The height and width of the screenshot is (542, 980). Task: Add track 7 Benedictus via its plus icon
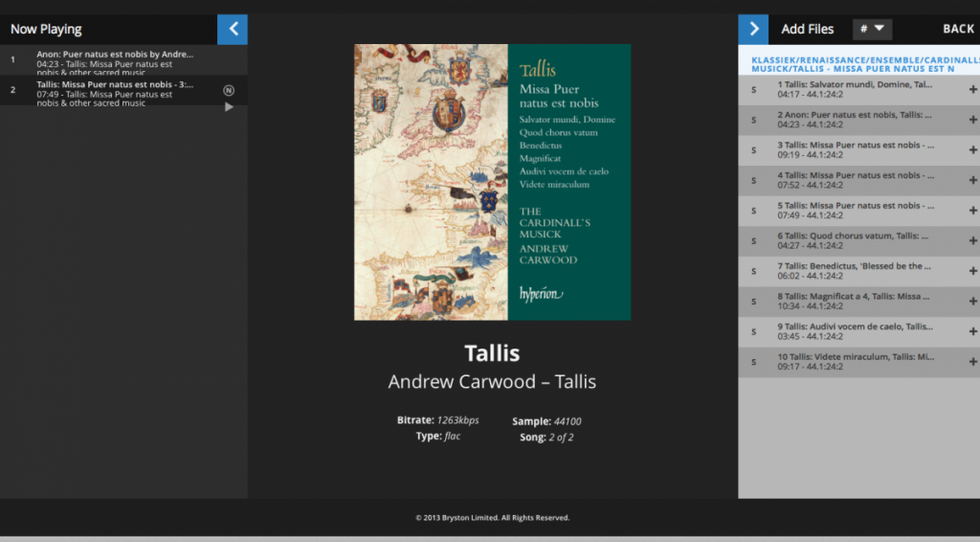[972, 271]
